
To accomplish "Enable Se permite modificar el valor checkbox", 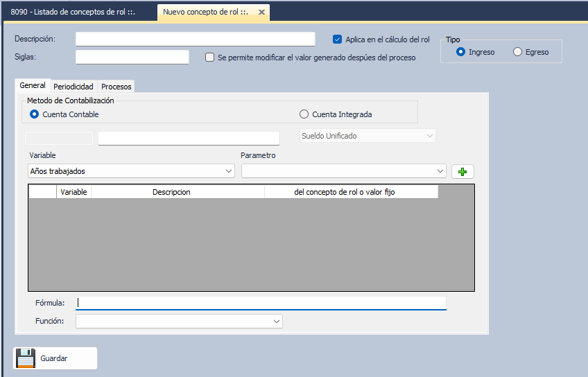I will click(210, 58).
